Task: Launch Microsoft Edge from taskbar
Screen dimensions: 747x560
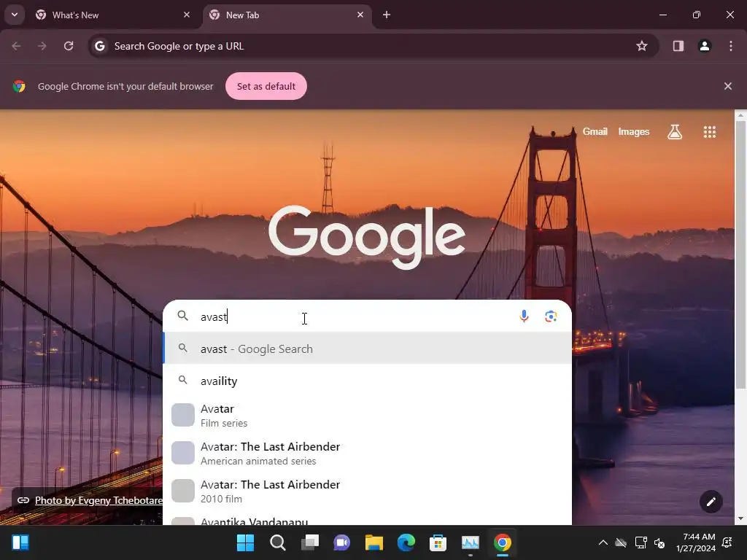Action: tap(406, 542)
